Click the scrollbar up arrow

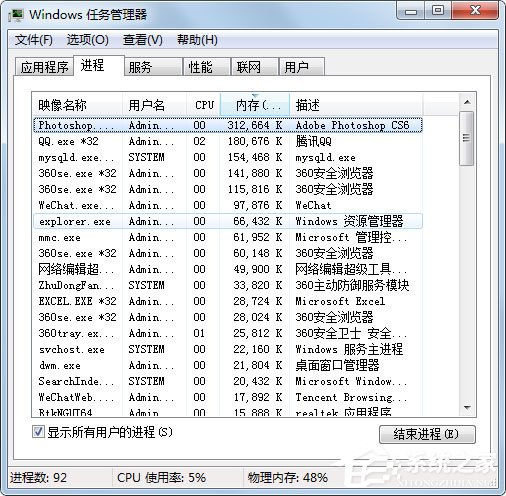[467, 102]
